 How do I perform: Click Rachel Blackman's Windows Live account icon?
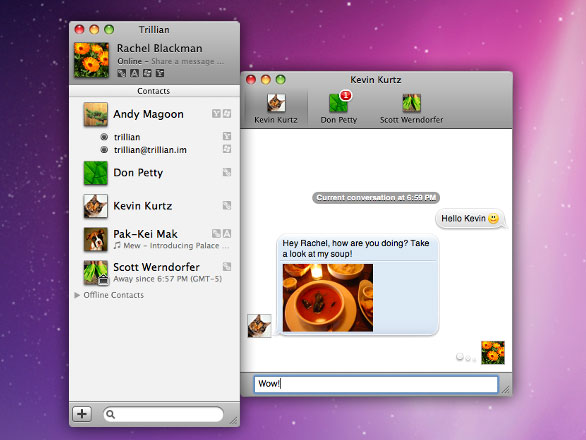[x=147, y=73]
